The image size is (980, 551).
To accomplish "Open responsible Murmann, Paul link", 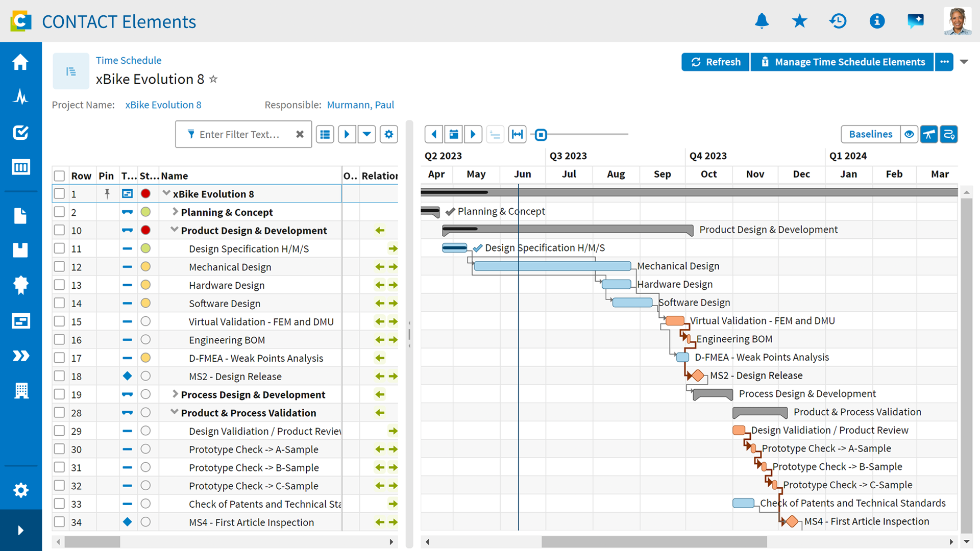I will 360,105.
